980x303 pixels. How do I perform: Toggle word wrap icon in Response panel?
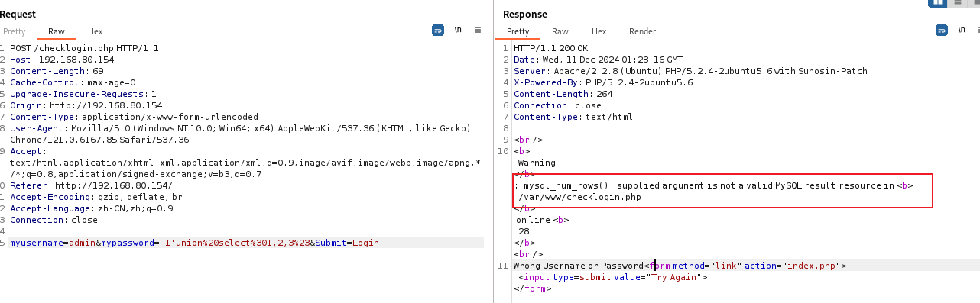(942, 30)
